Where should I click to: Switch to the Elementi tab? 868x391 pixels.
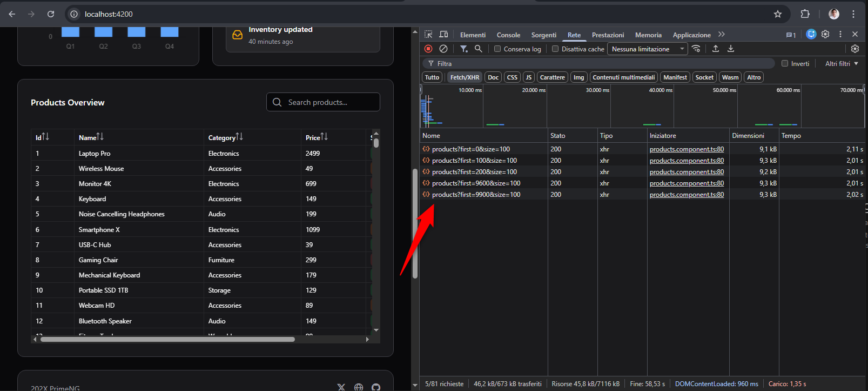[473, 35]
